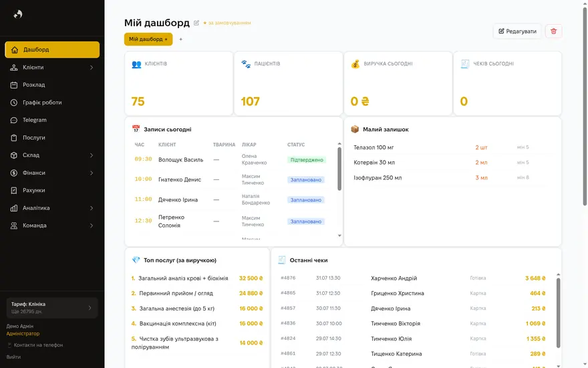Click the Чеків сьогодні receipt icon
The image size is (588, 368).
pos(465,64)
